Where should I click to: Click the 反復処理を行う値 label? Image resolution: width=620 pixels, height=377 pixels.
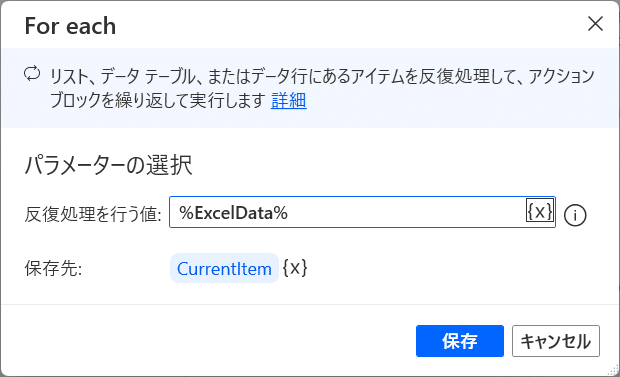(93, 214)
